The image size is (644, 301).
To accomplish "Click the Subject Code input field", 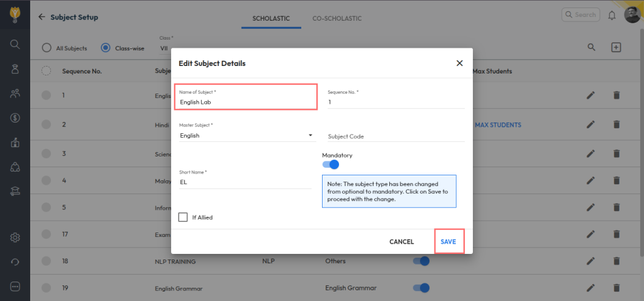I will point(396,136).
